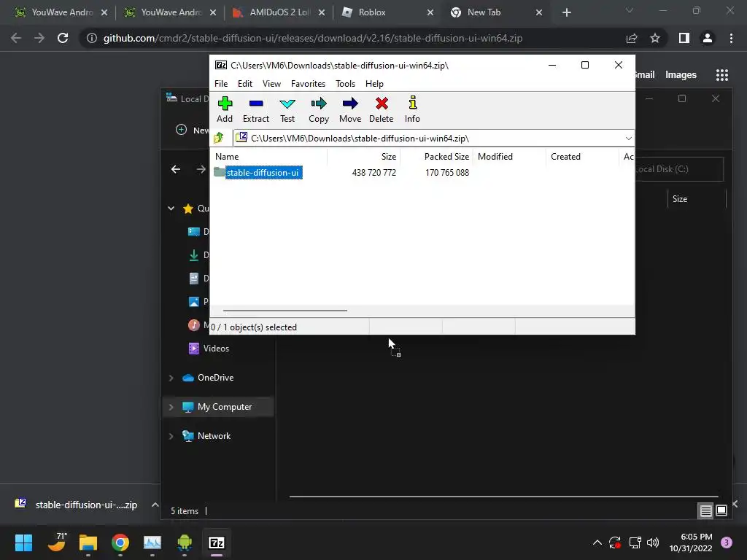Click 7-Zip taskbar icon
The image size is (747, 560).
(x=217, y=542)
